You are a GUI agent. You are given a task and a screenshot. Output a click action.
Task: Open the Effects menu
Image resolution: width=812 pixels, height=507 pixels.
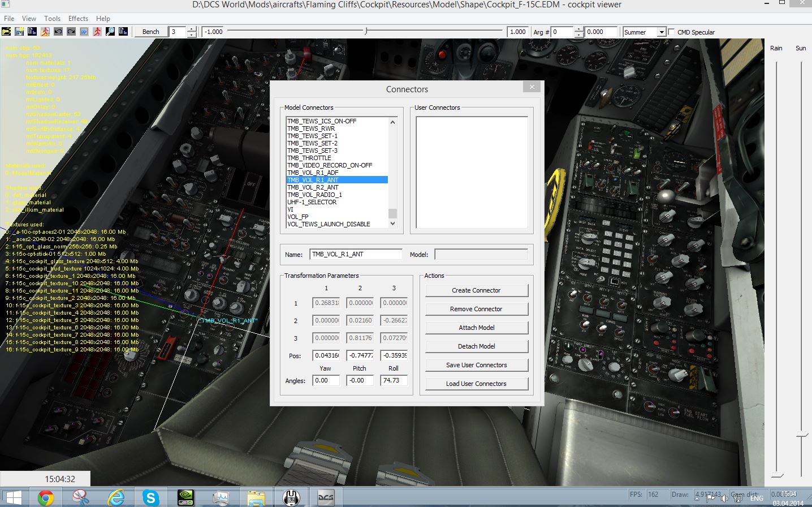pyautogui.click(x=78, y=18)
